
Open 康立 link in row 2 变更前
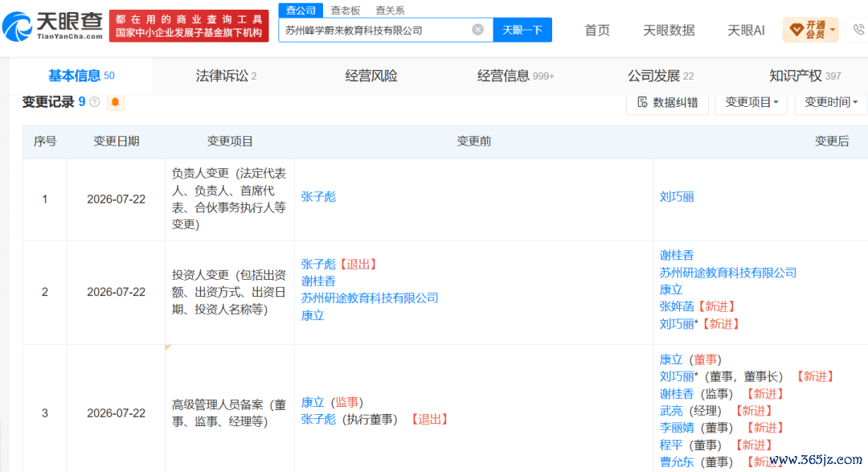point(313,316)
